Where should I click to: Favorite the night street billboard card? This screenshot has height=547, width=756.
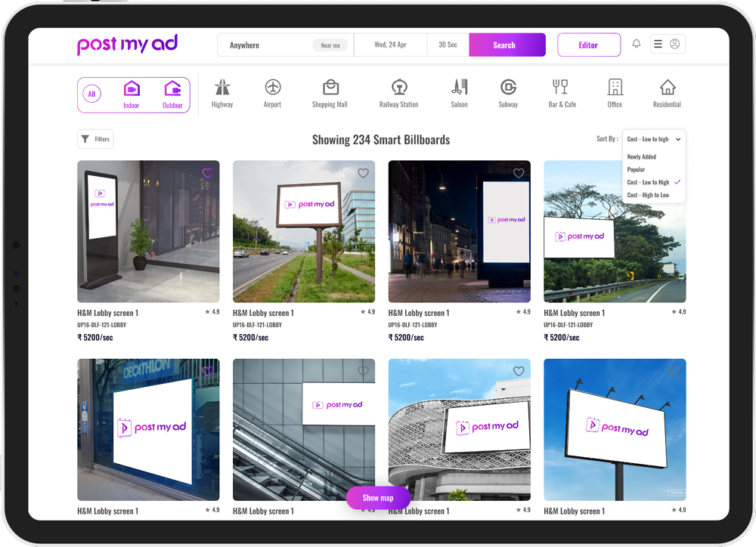pos(519,173)
